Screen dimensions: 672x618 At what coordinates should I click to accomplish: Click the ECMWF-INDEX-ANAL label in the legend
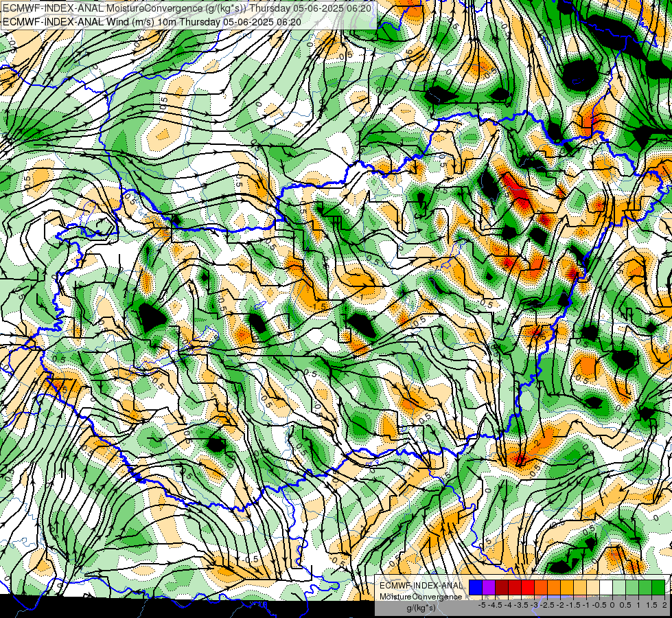421,586
